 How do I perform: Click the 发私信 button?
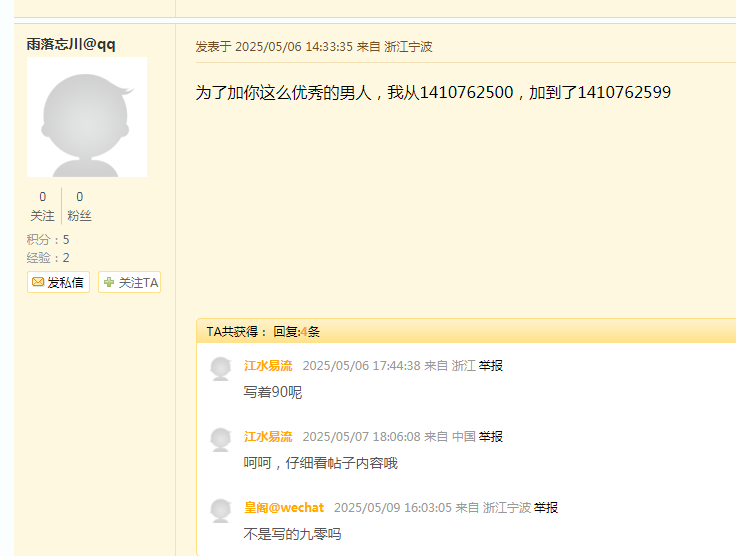[58, 282]
